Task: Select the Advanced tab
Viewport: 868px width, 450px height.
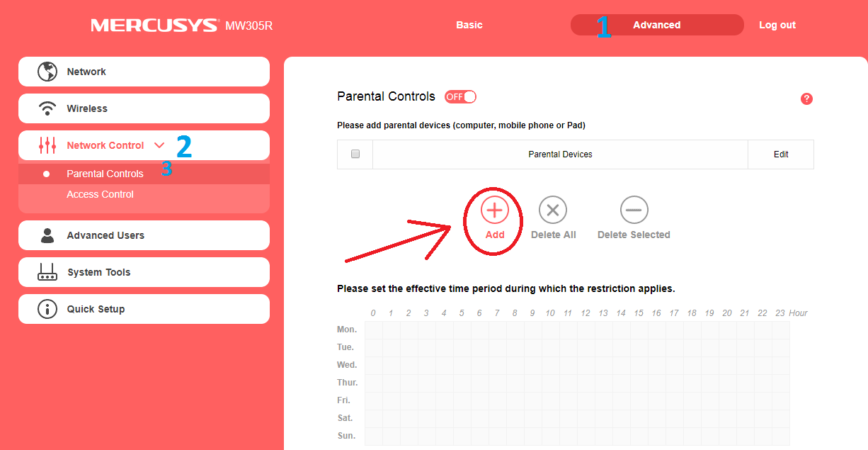Action: [657, 25]
